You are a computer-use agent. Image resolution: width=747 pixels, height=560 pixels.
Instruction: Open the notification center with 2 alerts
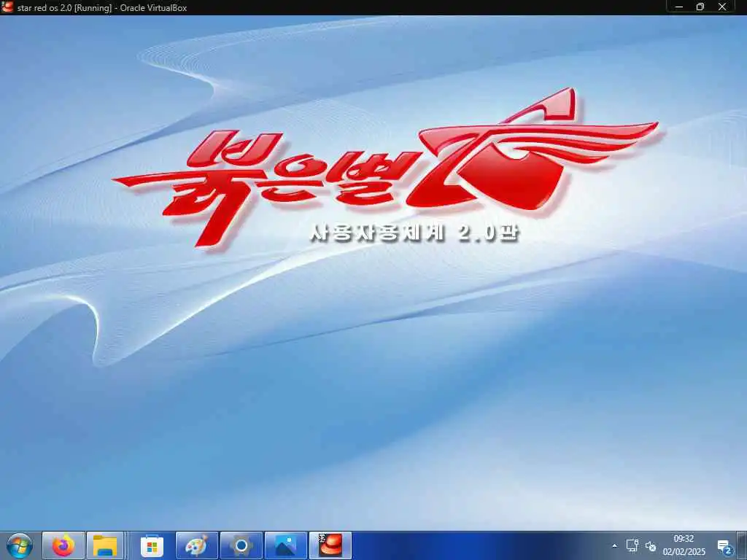[724, 547]
